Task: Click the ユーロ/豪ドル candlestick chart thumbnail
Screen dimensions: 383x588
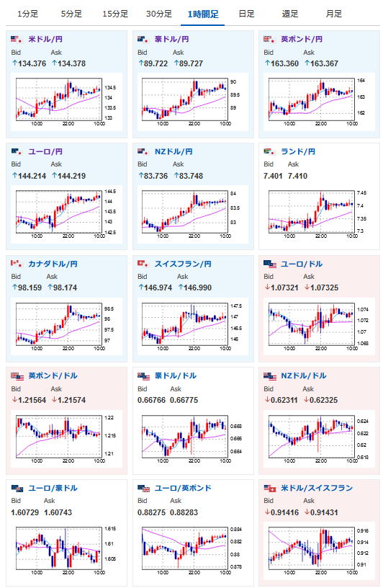Action: 66,551
